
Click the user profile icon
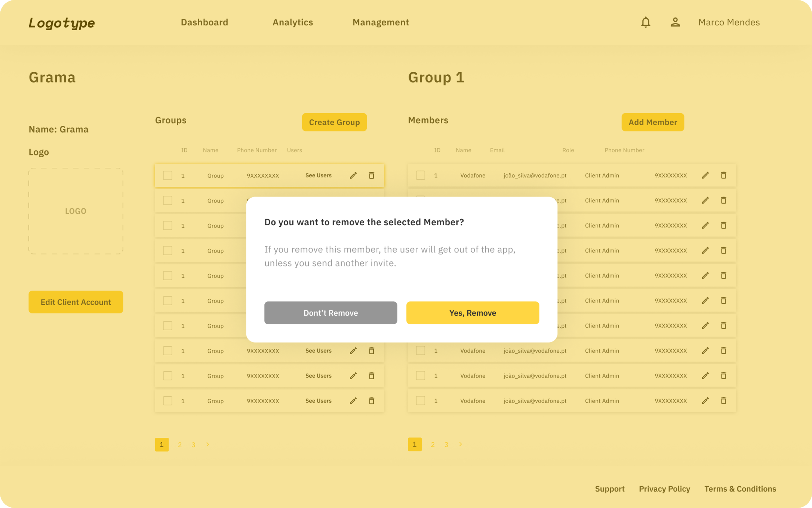[675, 22]
